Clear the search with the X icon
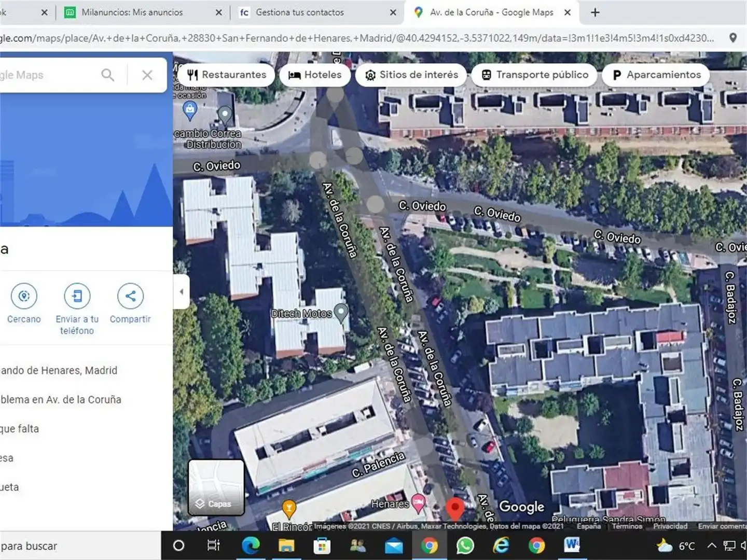747x560 pixels. [x=147, y=75]
